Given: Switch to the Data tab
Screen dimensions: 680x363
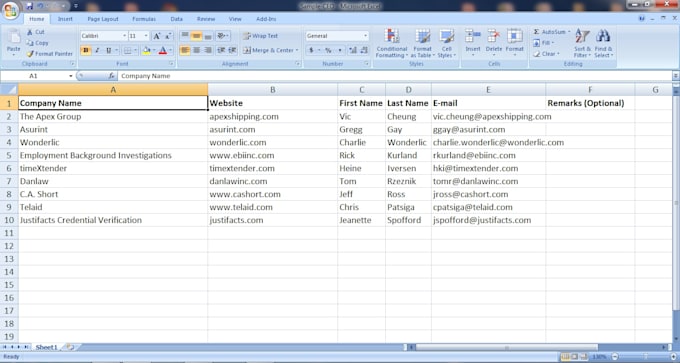Looking at the screenshot, I should 177,19.
